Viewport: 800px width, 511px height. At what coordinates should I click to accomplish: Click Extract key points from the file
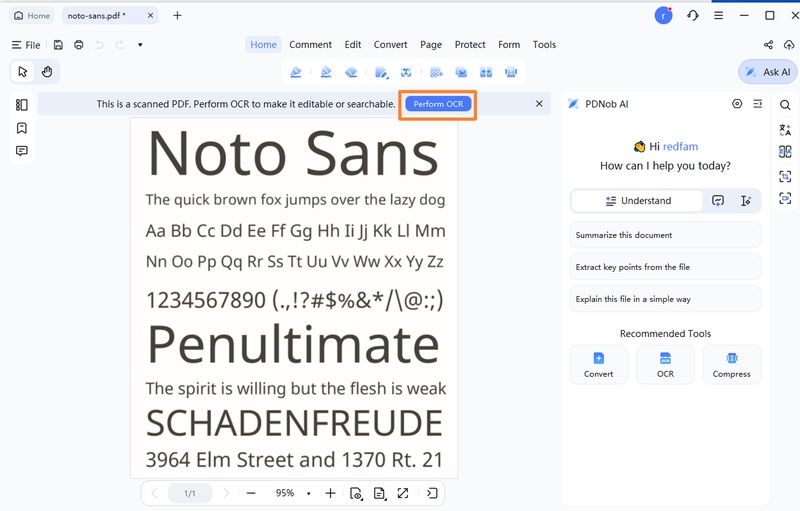665,267
